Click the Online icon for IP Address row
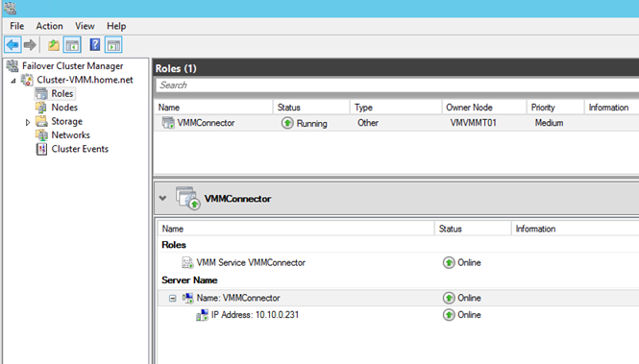 [x=449, y=315]
